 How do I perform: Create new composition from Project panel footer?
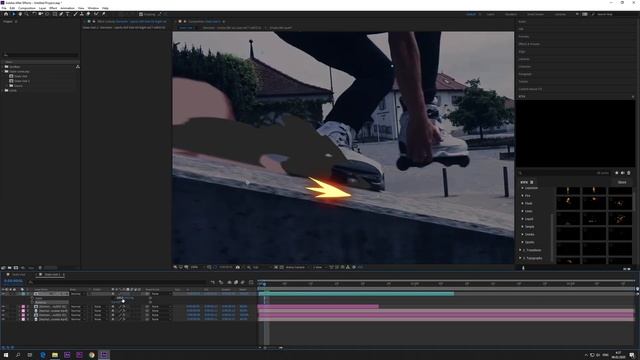(x=16, y=268)
